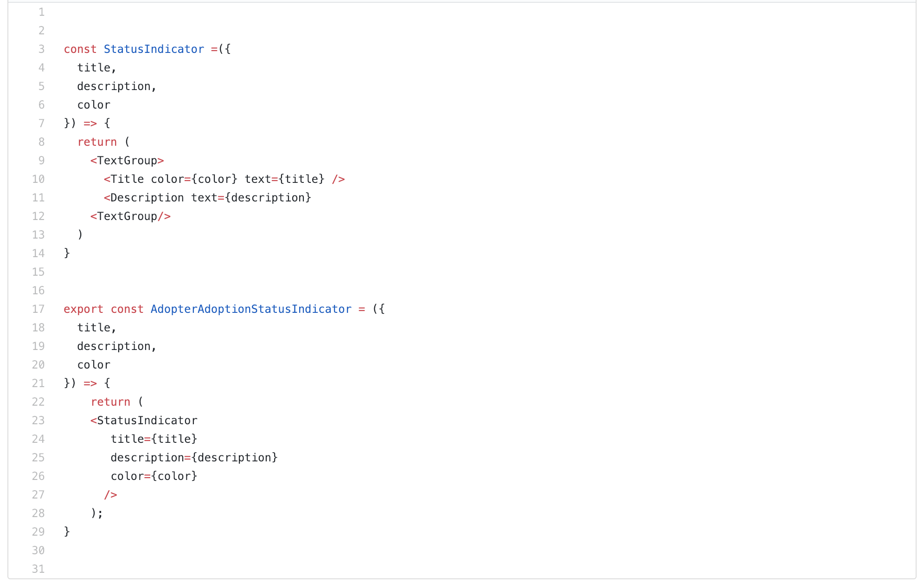Select line number 17 in the gutter

(38, 309)
